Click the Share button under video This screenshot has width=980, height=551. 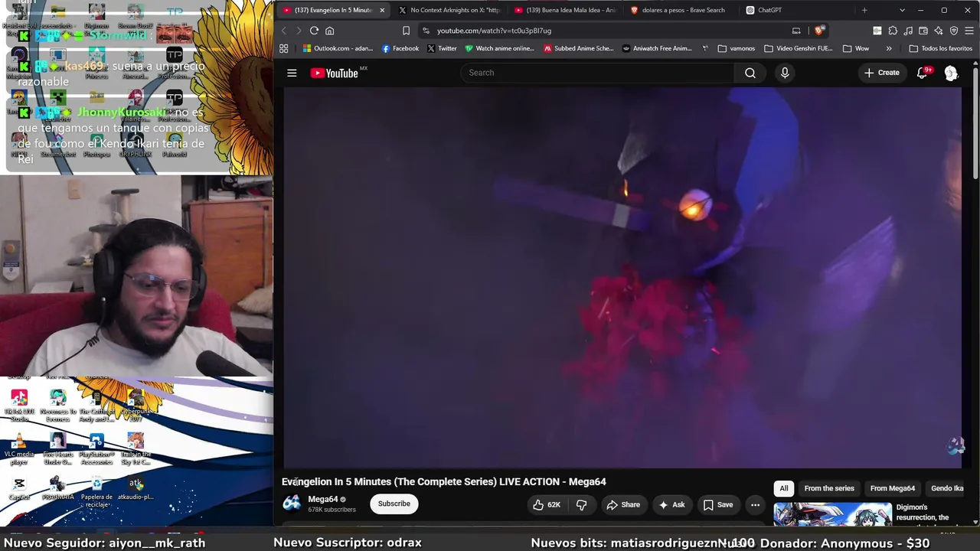click(x=623, y=504)
